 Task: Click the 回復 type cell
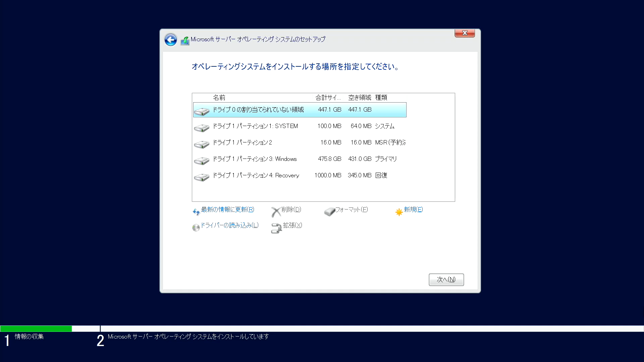point(381,175)
